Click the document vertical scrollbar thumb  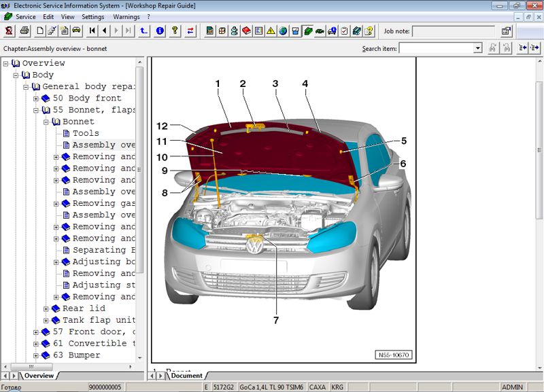pos(539,150)
